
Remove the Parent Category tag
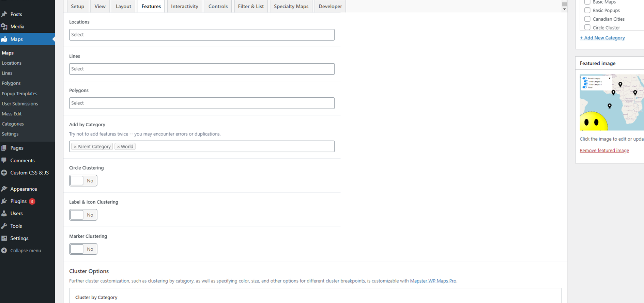click(75, 147)
